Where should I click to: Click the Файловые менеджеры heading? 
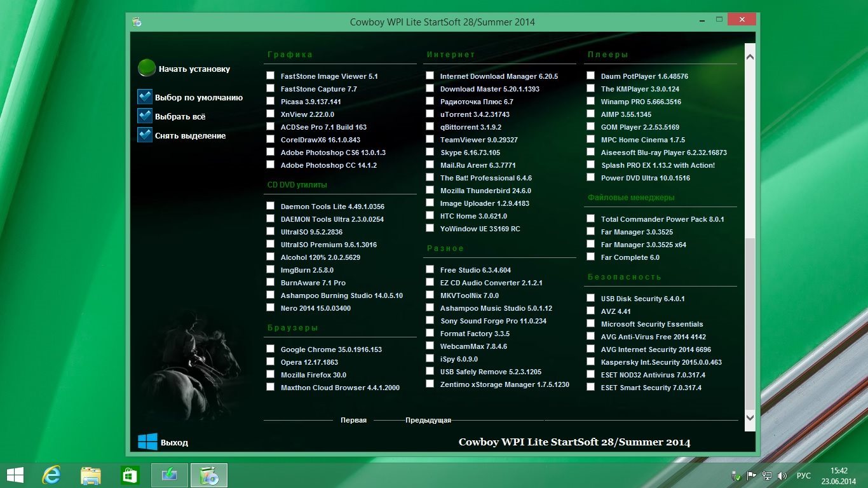click(631, 198)
